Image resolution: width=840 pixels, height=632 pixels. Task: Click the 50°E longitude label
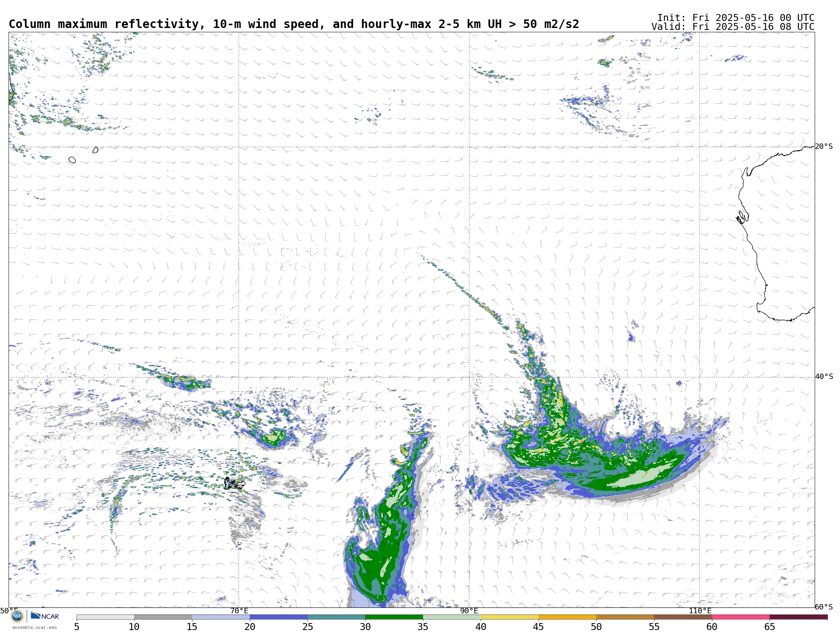[9, 611]
